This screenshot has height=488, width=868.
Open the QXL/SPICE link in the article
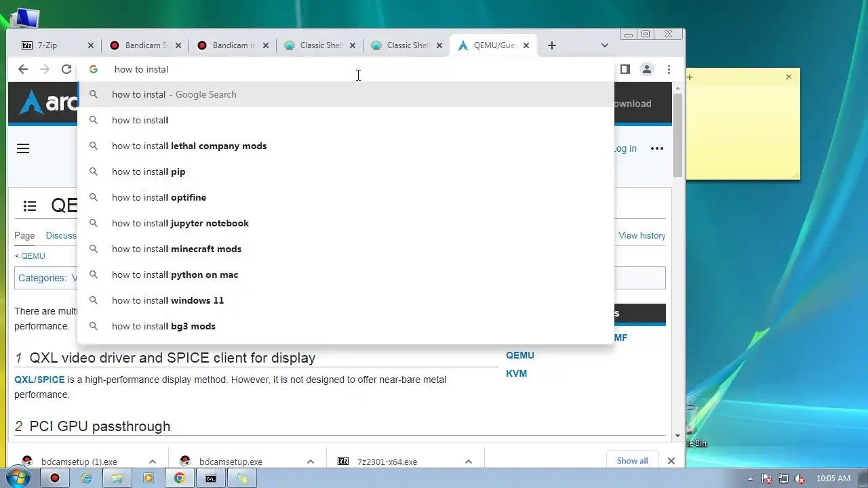pos(39,380)
